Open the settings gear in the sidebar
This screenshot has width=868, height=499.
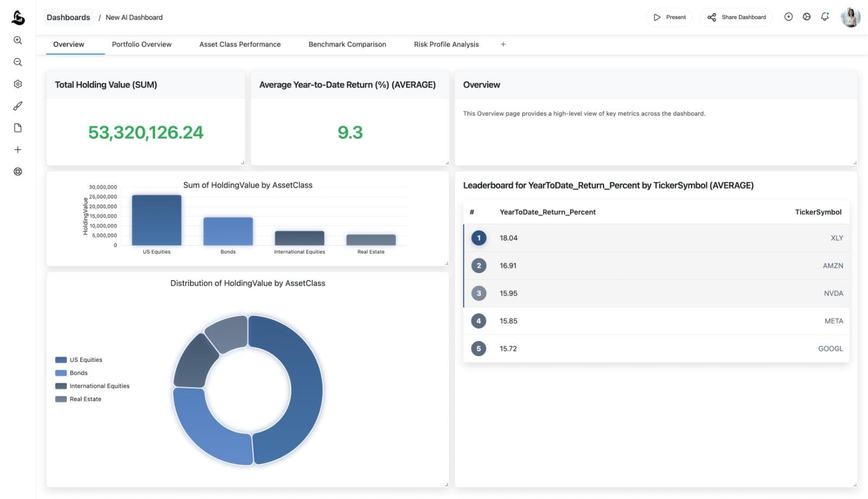point(18,84)
